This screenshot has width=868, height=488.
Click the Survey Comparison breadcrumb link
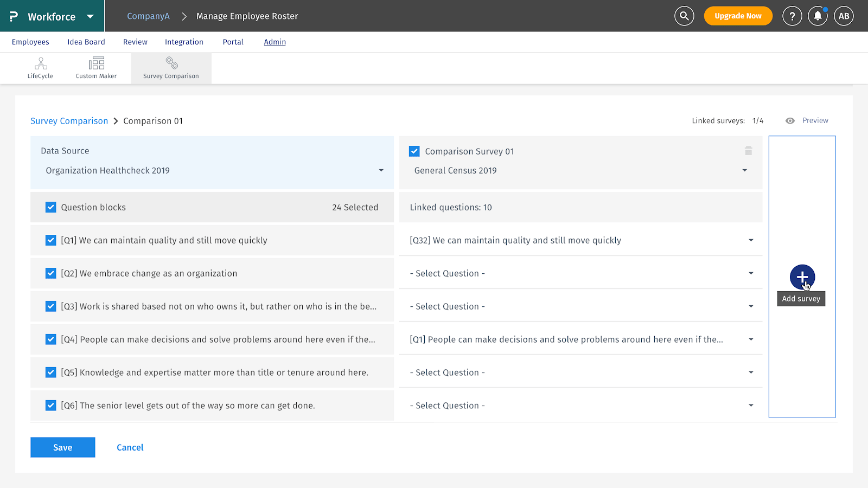tap(69, 121)
